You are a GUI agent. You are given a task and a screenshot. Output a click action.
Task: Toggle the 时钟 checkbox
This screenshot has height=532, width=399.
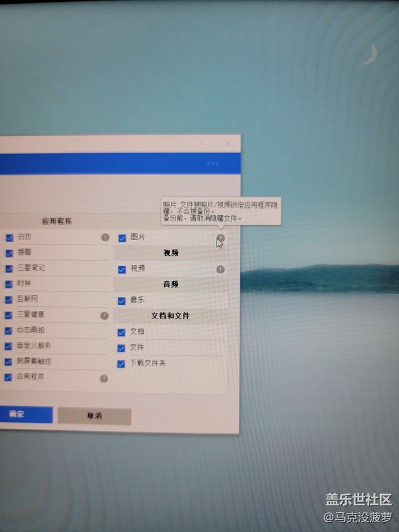click(9, 284)
